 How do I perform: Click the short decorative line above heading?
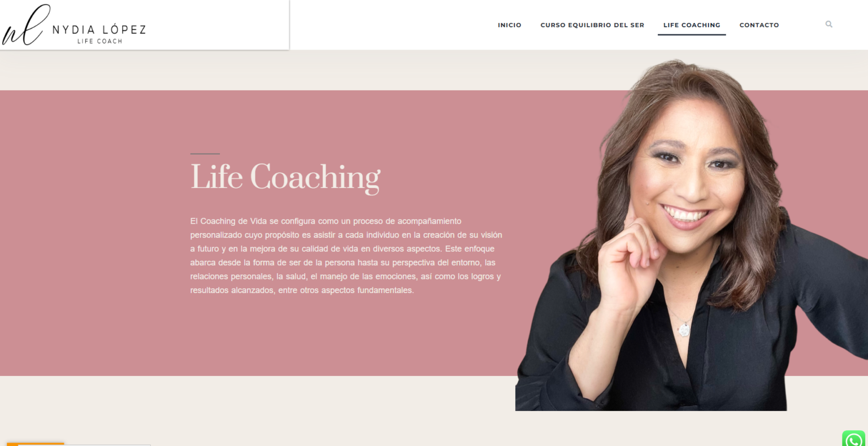205,154
